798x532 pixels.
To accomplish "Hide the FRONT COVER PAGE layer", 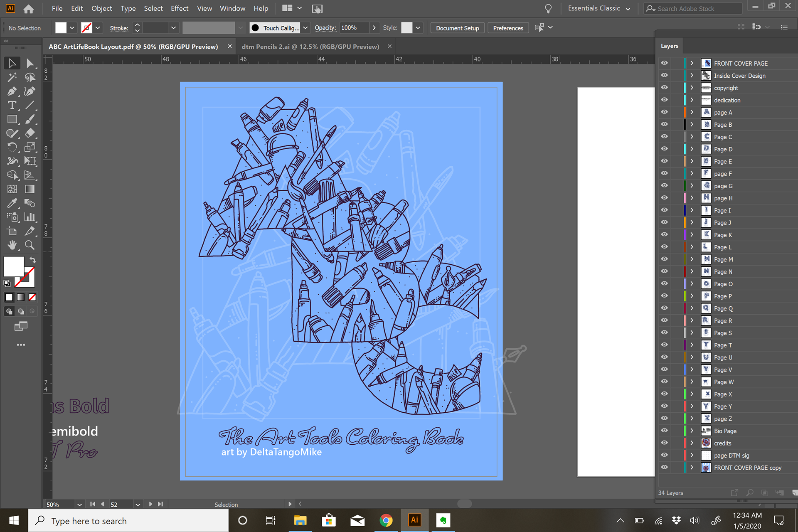I will [x=664, y=63].
